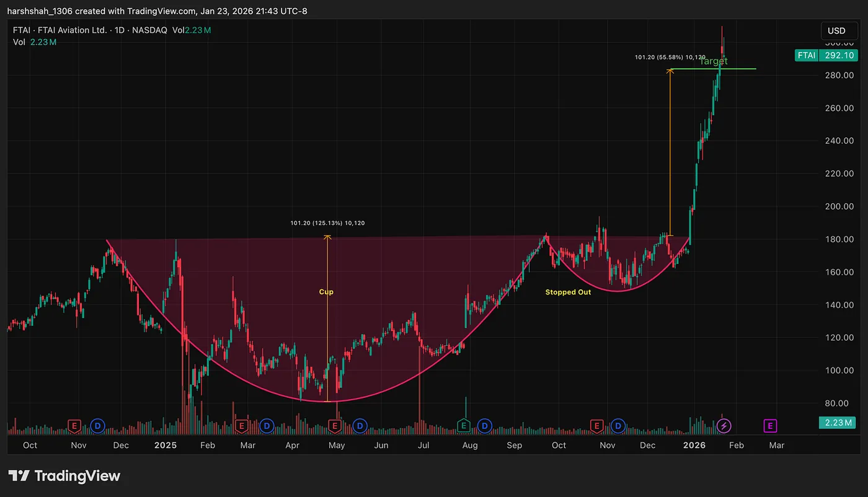Open the March 2025 dividend D marker
Viewport: 868px width, 497px height.
pos(267,426)
